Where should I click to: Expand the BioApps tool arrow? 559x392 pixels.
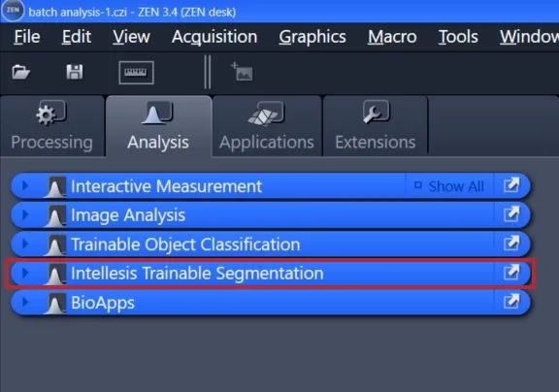point(25,302)
